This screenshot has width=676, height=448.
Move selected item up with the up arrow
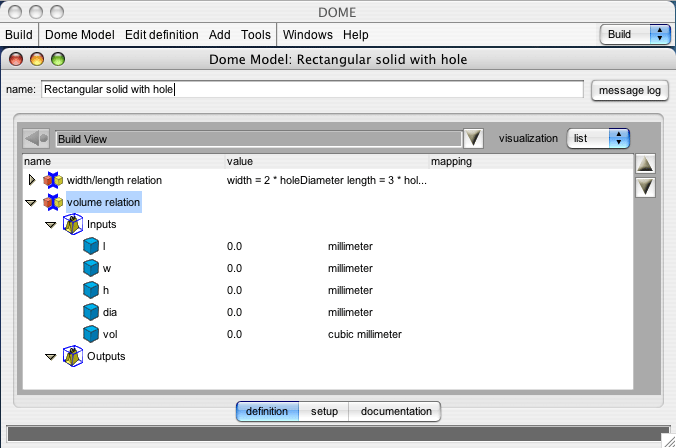point(645,164)
